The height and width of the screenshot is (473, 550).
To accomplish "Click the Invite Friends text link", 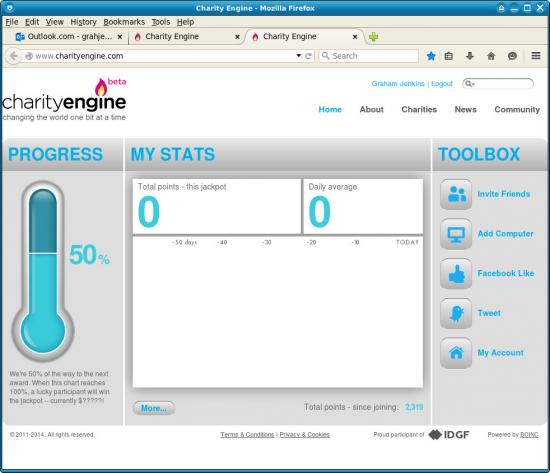I will [x=504, y=194].
